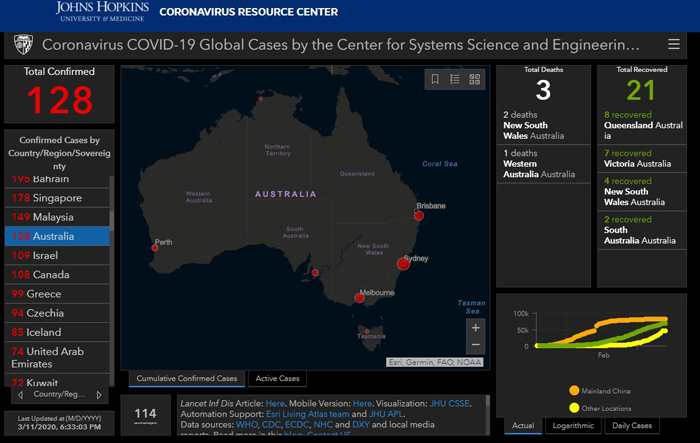This screenshot has height=443, width=700.
Task: Click the Melbourne red case marker
Action: point(359,298)
